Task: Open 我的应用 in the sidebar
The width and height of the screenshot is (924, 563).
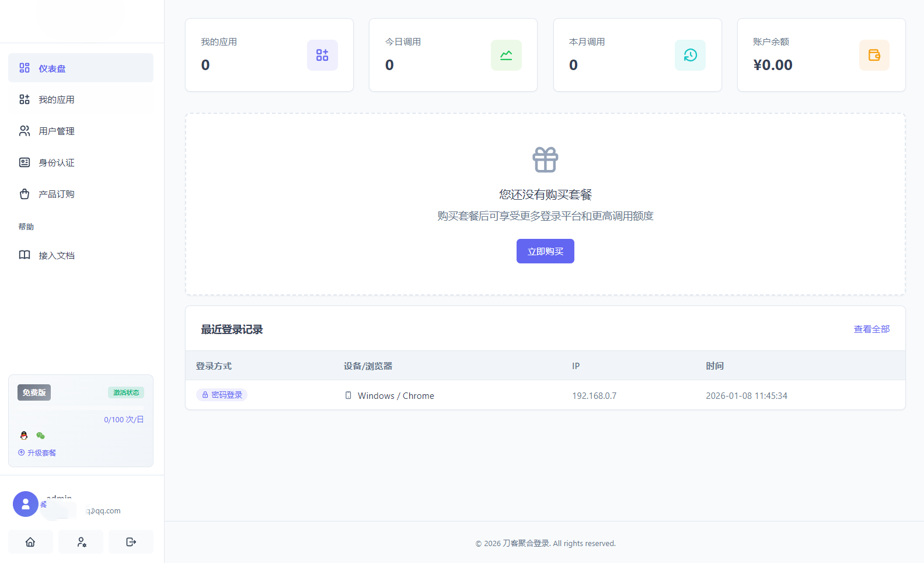Action: tap(81, 100)
